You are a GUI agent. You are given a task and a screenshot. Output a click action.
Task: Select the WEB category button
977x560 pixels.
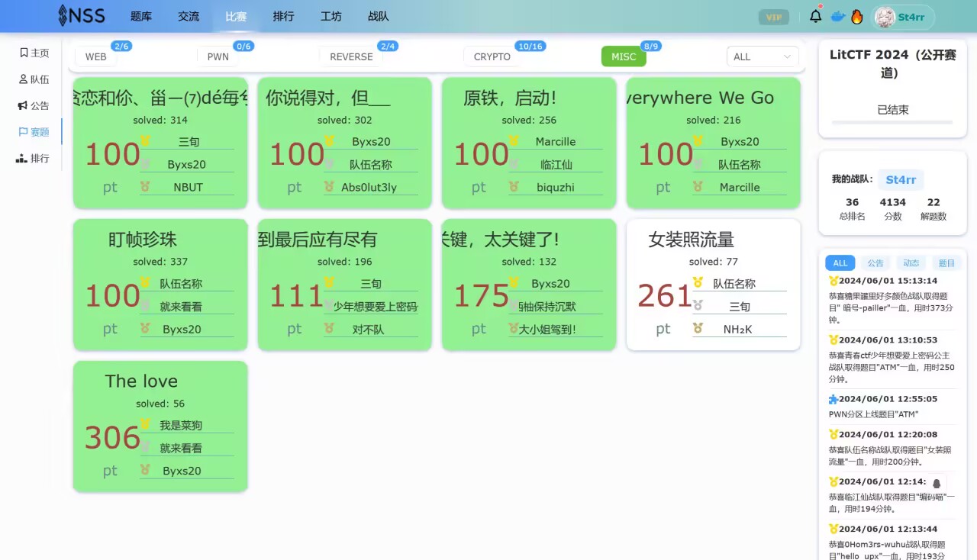(96, 56)
